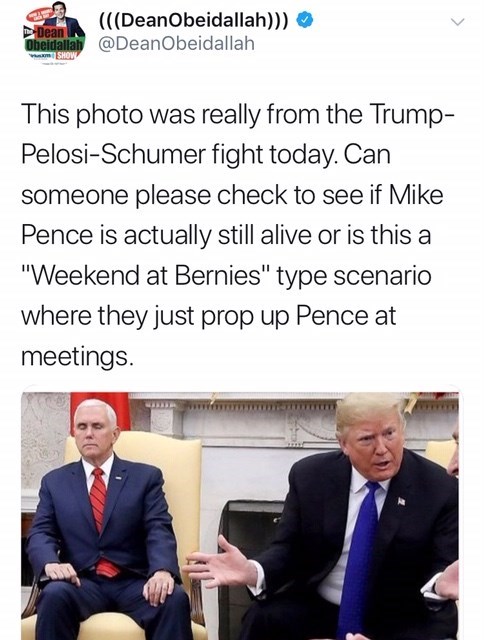The width and height of the screenshot is (484, 640).
Task: Click the (((DeanObeidallah))) display name
Action: pyautogui.click(x=195, y=20)
